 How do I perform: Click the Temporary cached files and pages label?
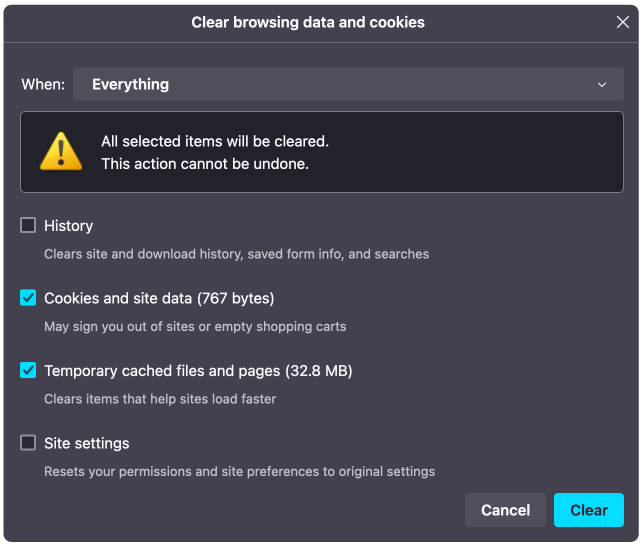coord(198,371)
